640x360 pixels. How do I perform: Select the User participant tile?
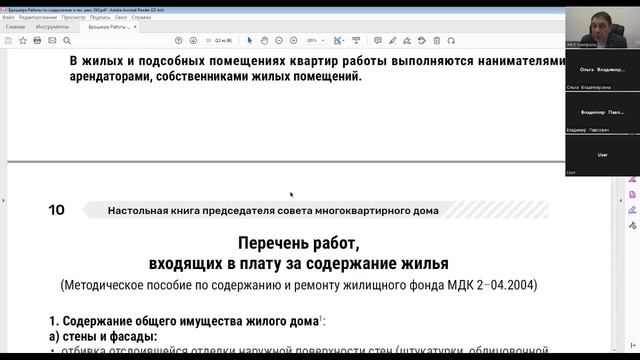tap(602, 155)
